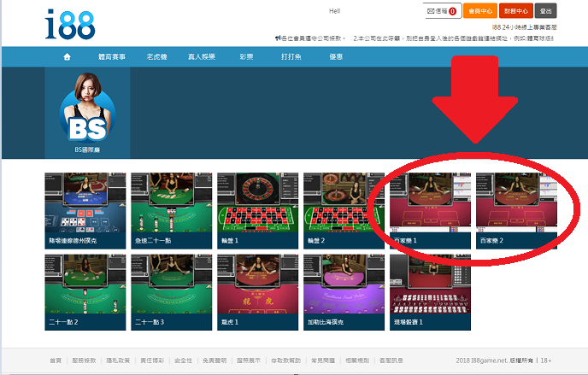
Task: Open the 老虎機 menu
Action: (x=158, y=56)
